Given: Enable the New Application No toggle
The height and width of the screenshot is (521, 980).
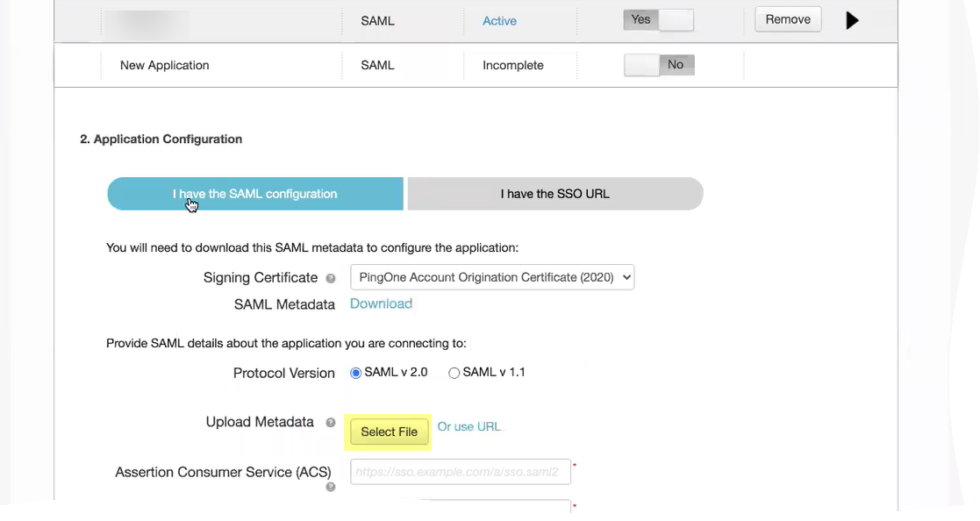Looking at the screenshot, I should [x=659, y=65].
